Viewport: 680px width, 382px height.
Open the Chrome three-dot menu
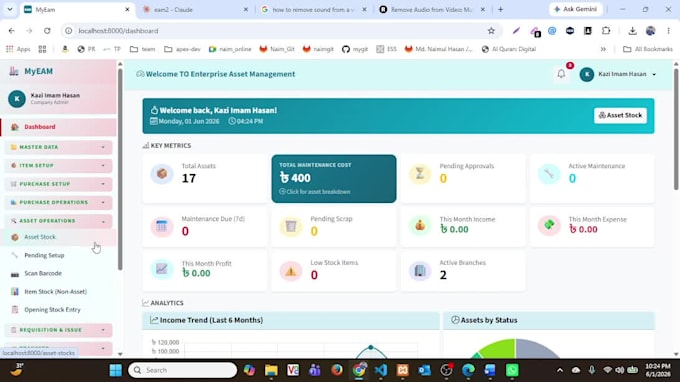tap(668, 31)
